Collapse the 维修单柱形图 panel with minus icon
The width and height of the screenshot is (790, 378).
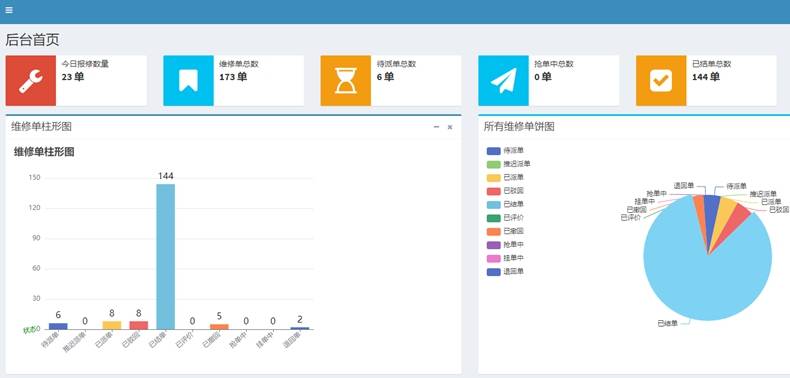(x=437, y=127)
